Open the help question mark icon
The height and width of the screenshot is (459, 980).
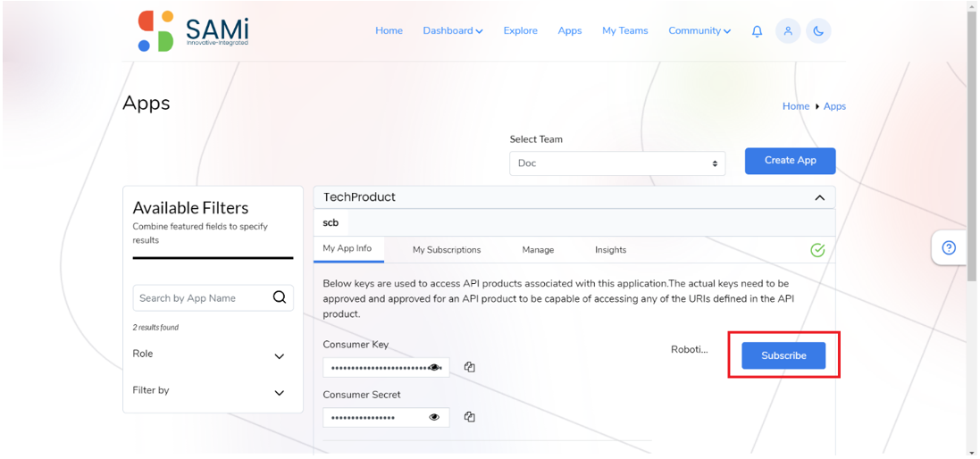tap(949, 248)
